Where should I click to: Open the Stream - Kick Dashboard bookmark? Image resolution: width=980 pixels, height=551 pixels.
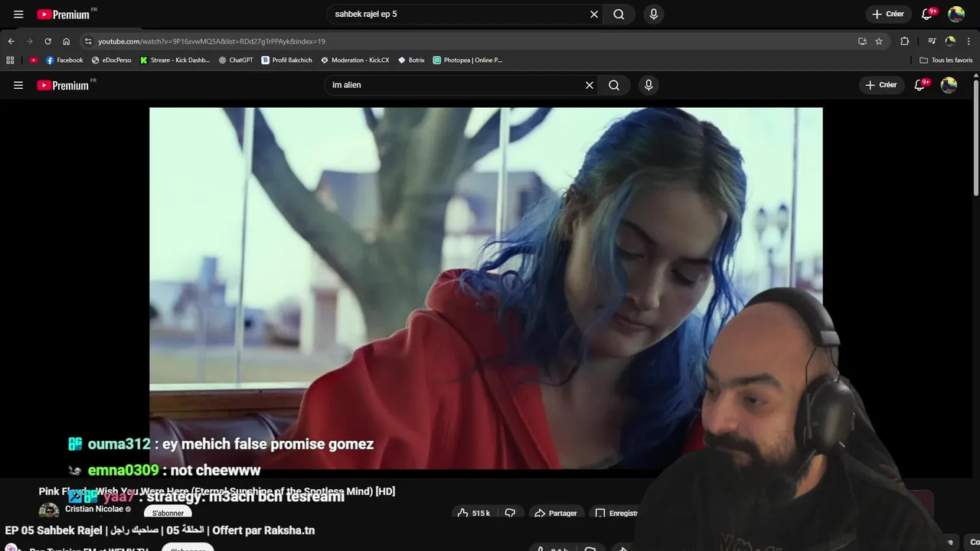coord(175,60)
